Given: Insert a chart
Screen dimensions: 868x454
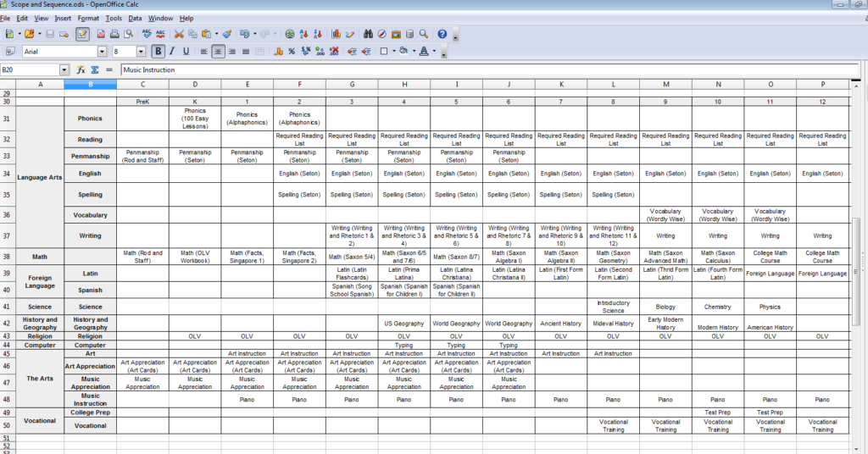Looking at the screenshot, I should click(336, 34).
